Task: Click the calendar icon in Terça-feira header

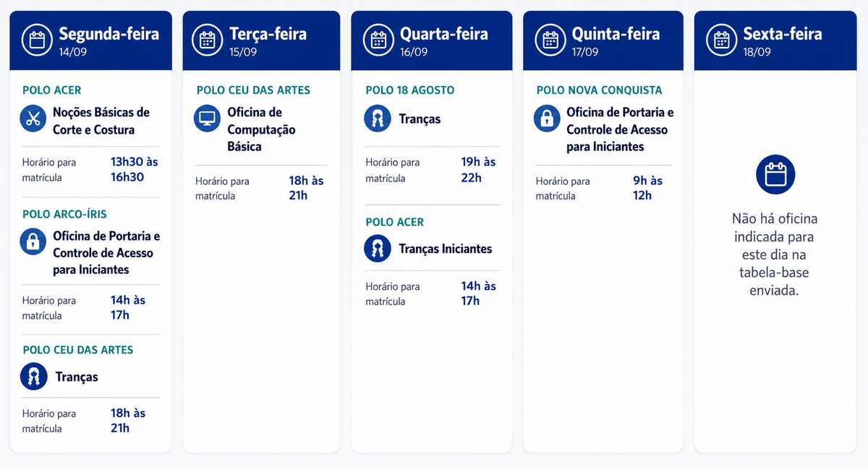Action: click(x=208, y=40)
